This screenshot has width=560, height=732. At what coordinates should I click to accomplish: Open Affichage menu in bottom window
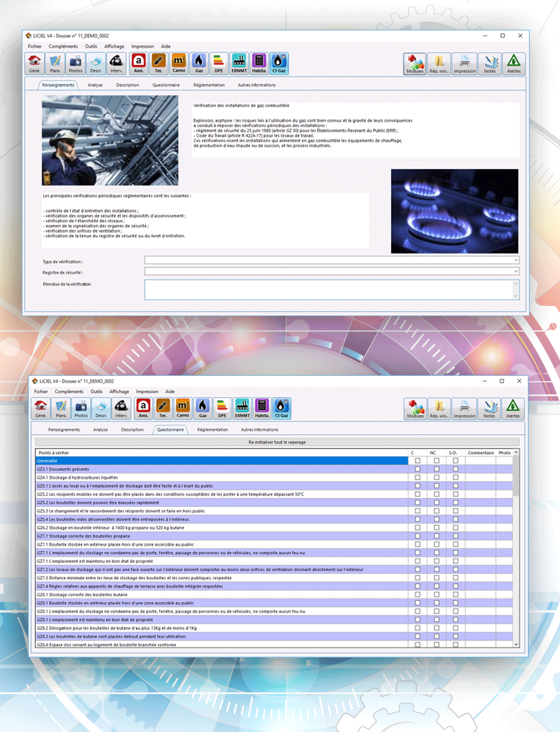[119, 391]
